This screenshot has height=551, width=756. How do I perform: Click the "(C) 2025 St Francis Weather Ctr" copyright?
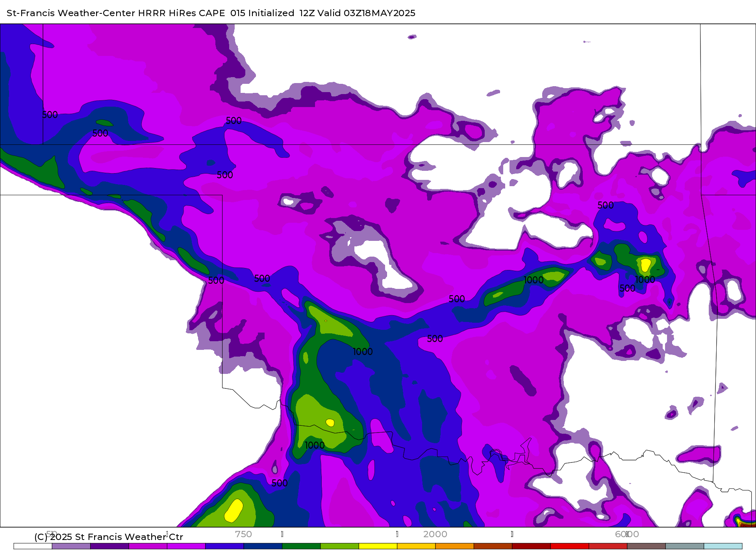[x=109, y=537]
